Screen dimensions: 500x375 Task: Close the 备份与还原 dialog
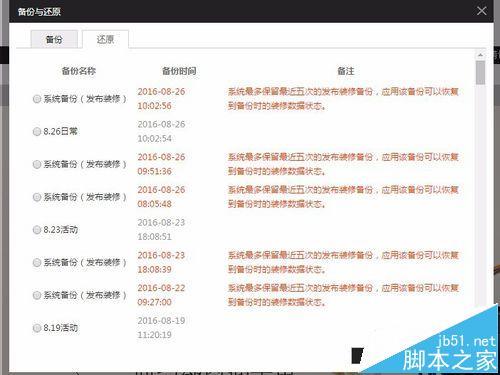(481, 11)
